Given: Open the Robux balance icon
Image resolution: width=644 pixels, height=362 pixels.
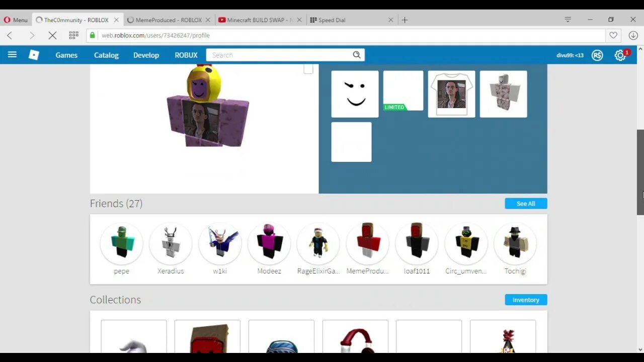Looking at the screenshot, I should click(597, 55).
